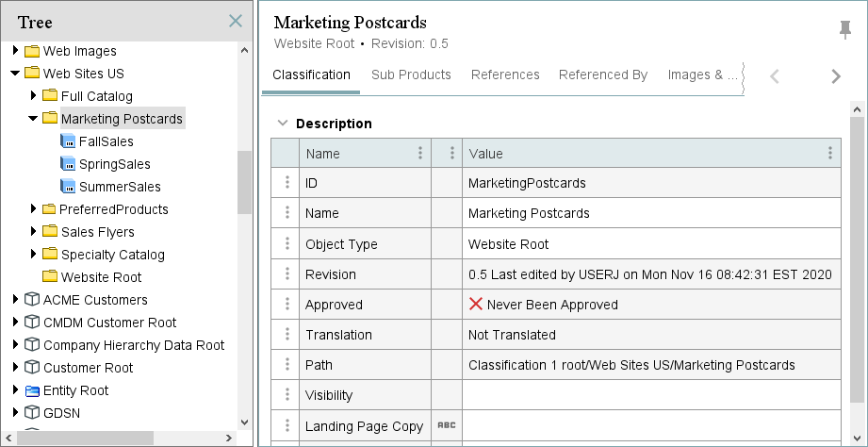This screenshot has height=447, width=868.
Task: Expand the Sales Flyers folder
Action: [x=33, y=232]
